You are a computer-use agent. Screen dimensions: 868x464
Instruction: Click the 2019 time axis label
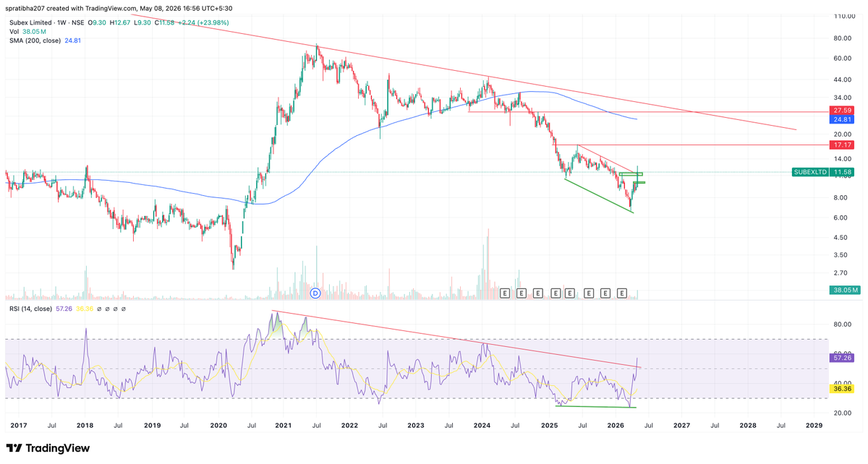[x=150, y=426]
